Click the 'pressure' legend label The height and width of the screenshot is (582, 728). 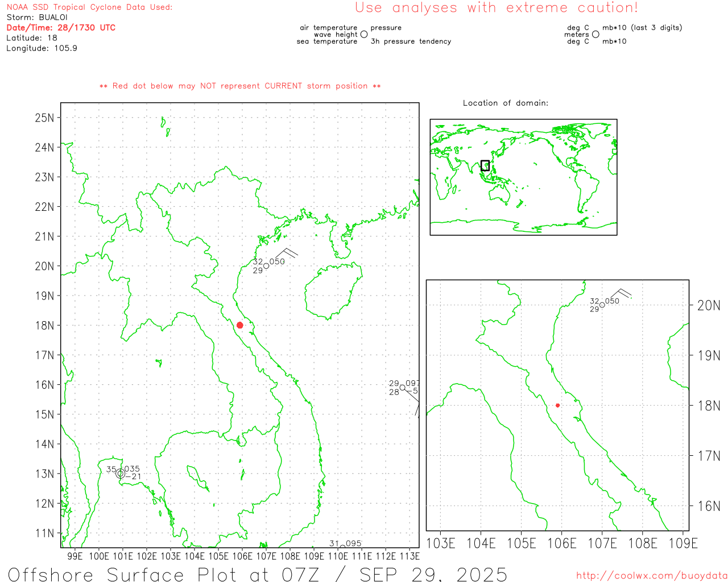pyautogui.click(x=386, y=28)
